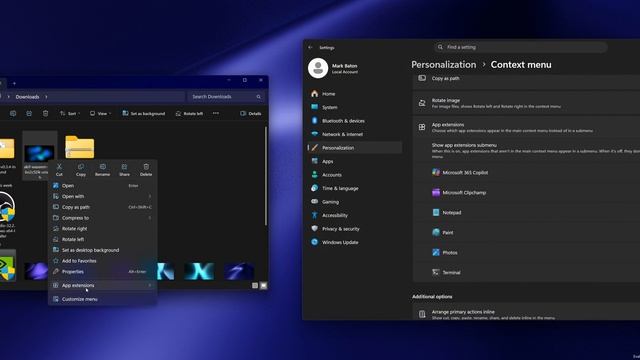Image resolution: width=640 pixels, height=360 pixels.
Task: Click the Paint app icon in Settings
Action: click(436, 232)
